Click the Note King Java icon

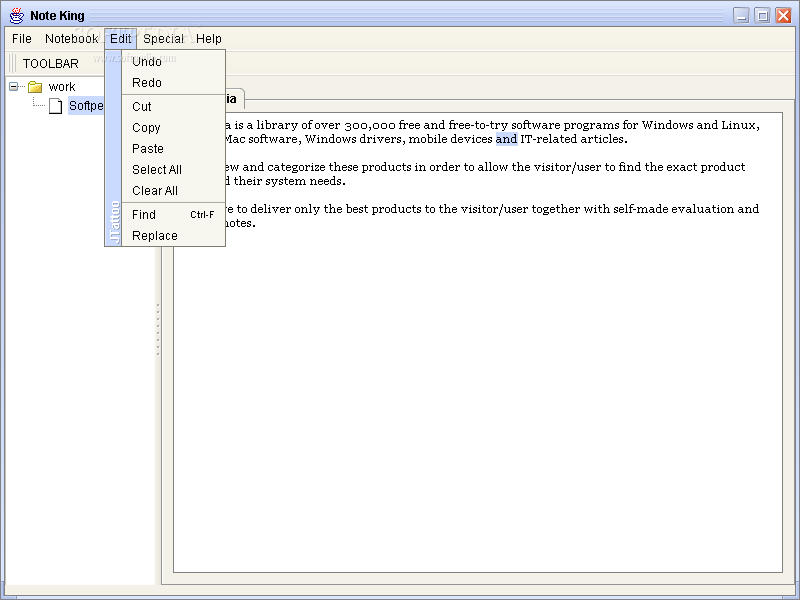17,15
